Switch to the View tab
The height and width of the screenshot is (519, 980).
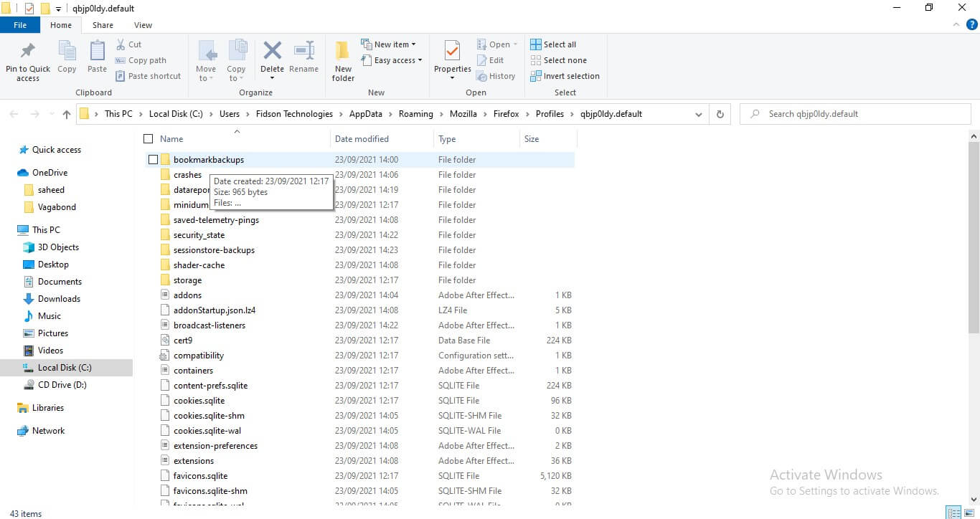(x=142, y=24)
